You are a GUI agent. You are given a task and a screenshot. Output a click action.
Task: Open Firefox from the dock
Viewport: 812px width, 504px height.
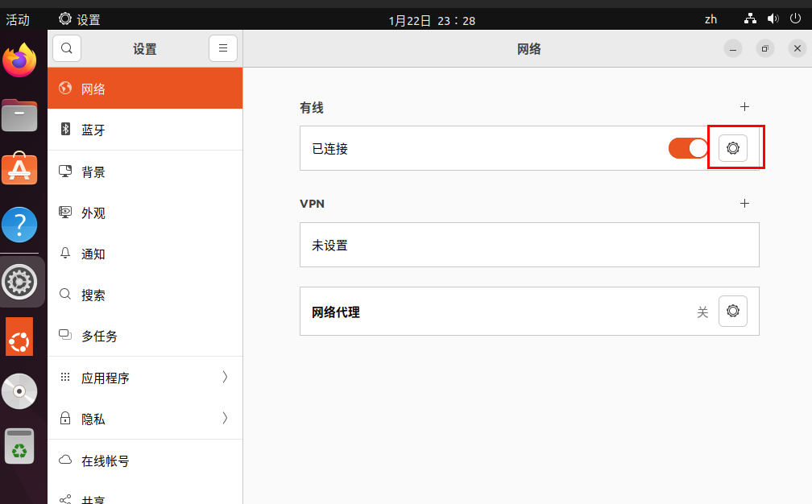click(x=20, y=60)
